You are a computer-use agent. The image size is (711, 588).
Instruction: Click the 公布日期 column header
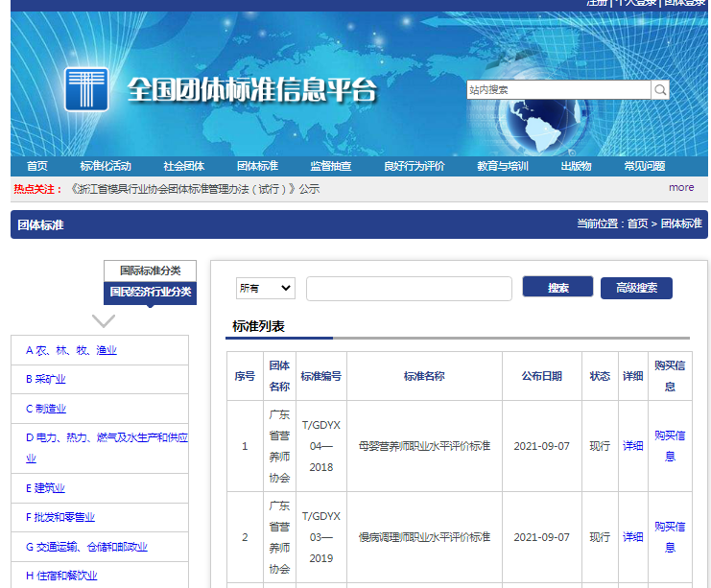pos(541,376)
